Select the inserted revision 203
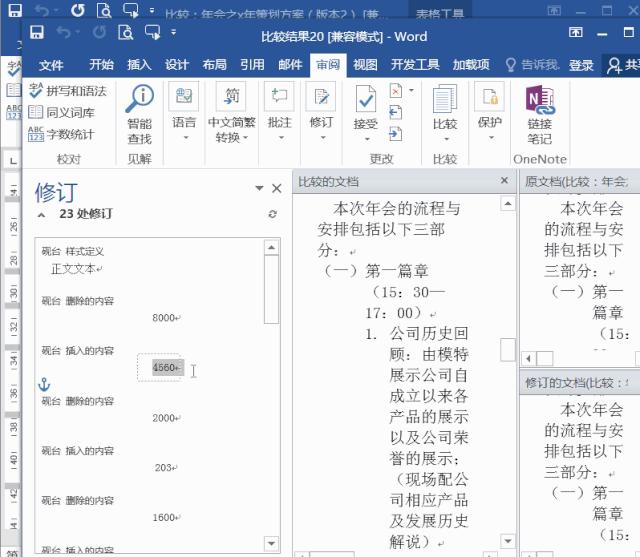640x557 pixels. pos(166,468)
